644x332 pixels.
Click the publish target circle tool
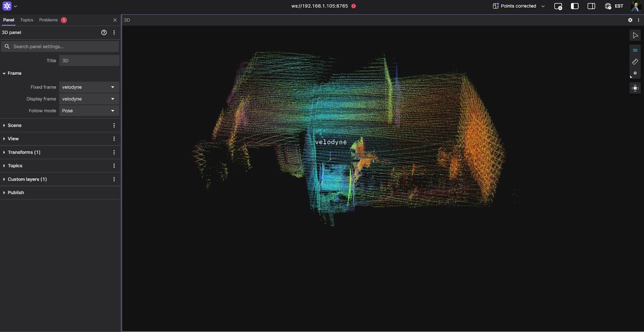[x=635, y=73]
